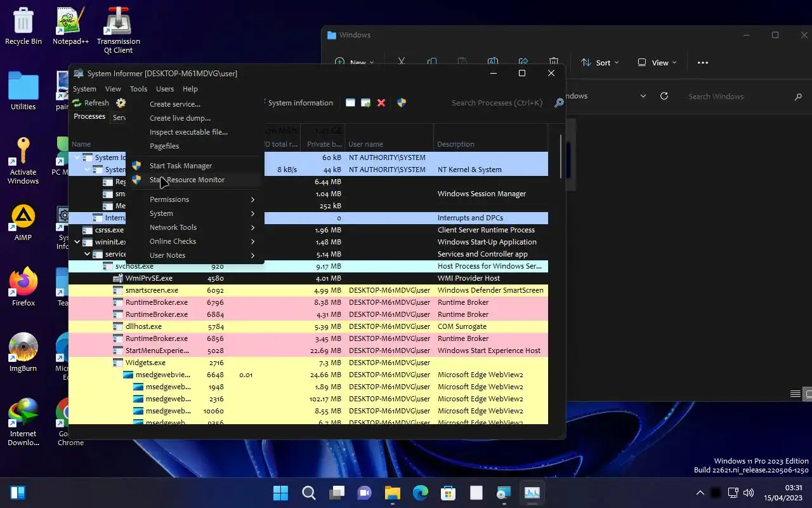Open Recycle Bin desktop icon
Screen dimensions: 812x508
click(23, 26)
